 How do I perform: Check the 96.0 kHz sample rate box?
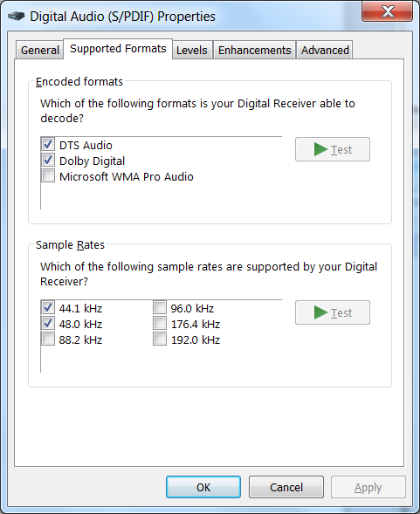tap(160, 307)
